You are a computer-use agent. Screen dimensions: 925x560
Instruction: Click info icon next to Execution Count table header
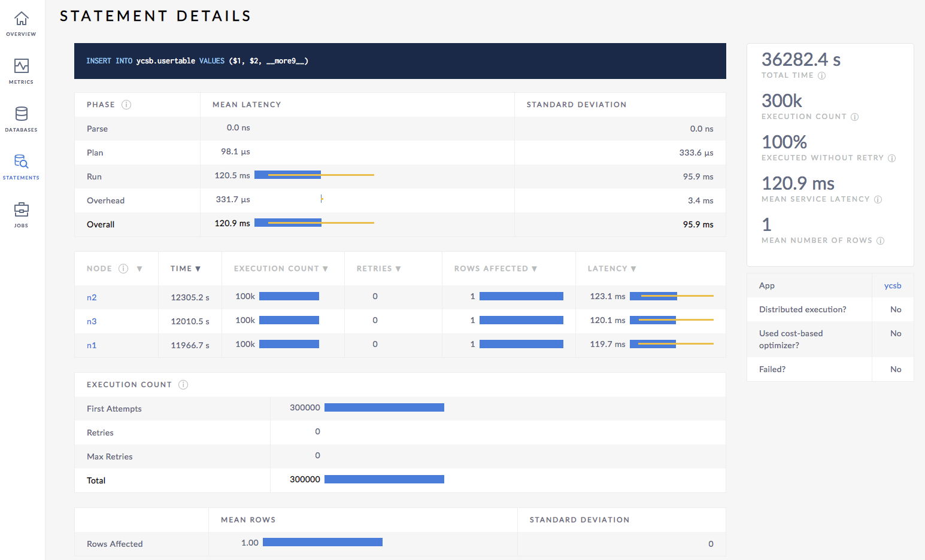point(183,385)
